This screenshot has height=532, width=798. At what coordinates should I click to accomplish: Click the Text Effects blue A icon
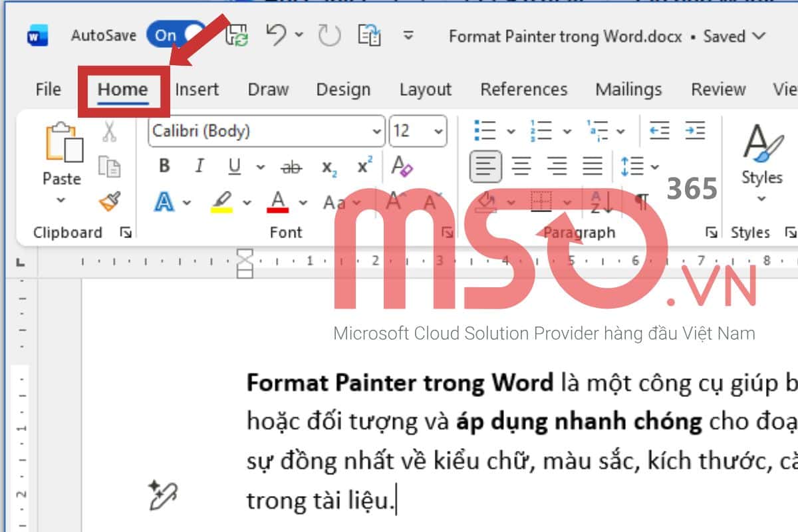tap(164, 201)
